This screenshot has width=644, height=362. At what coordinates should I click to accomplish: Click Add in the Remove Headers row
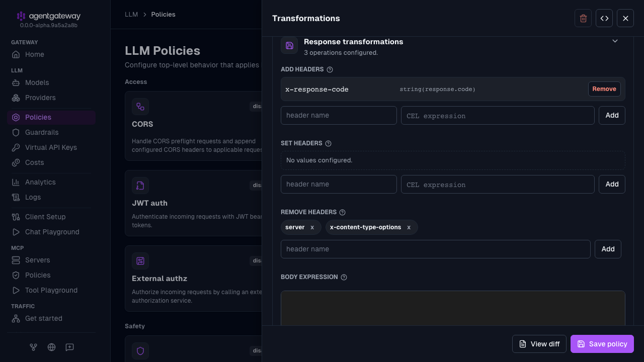[608, 249]
